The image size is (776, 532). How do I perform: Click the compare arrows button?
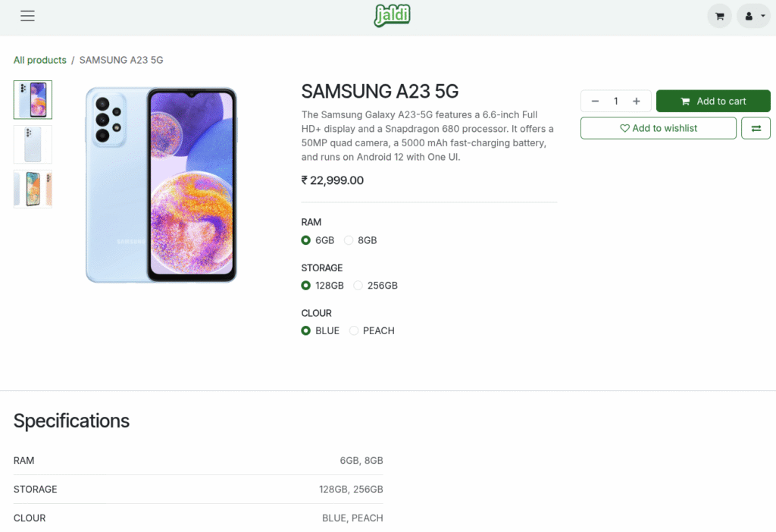click(756, 128)
